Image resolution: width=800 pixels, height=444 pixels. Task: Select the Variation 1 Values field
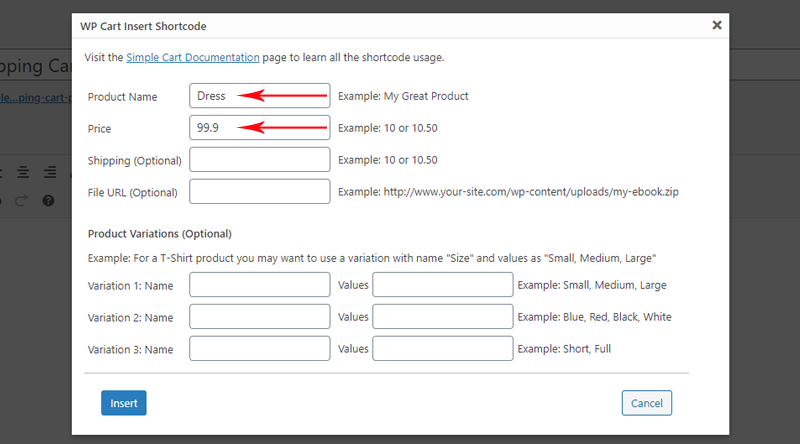point(443,285)
